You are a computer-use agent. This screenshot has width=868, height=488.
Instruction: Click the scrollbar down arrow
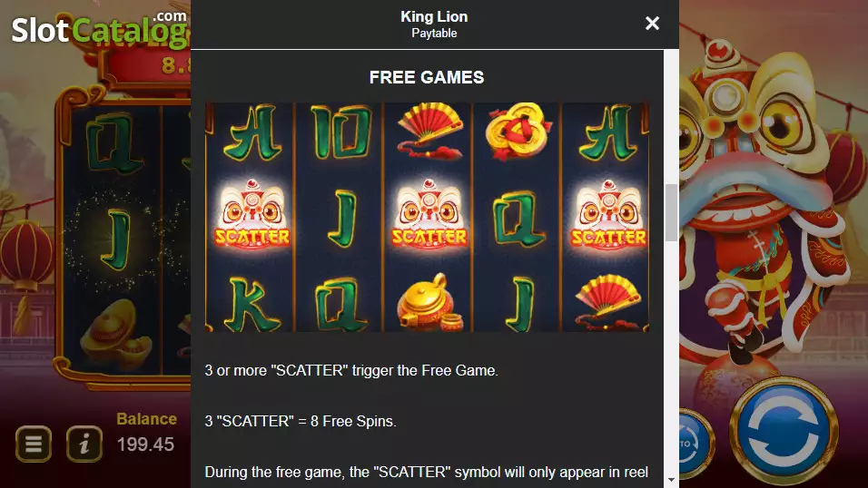tap(671, 480)
